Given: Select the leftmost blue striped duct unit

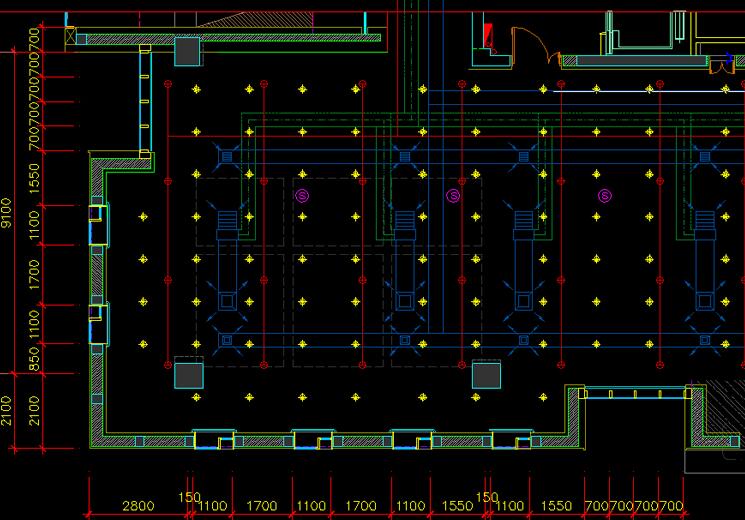Looking at the screenshot, I should click(x=226, y=224).
